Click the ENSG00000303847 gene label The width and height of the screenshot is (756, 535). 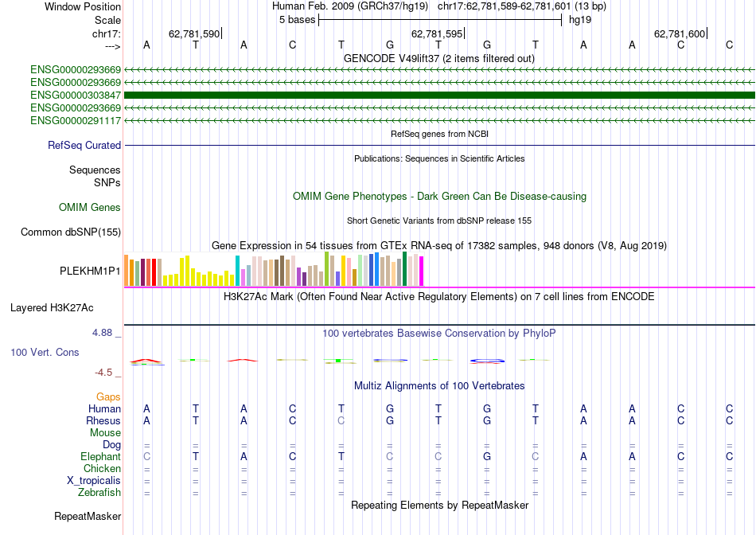pyautogui.click(x=76, y=95)
